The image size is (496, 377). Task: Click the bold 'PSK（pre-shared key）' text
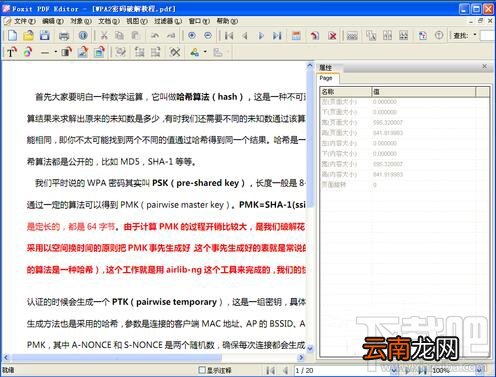pyautogui.click(x=199, y=183)
